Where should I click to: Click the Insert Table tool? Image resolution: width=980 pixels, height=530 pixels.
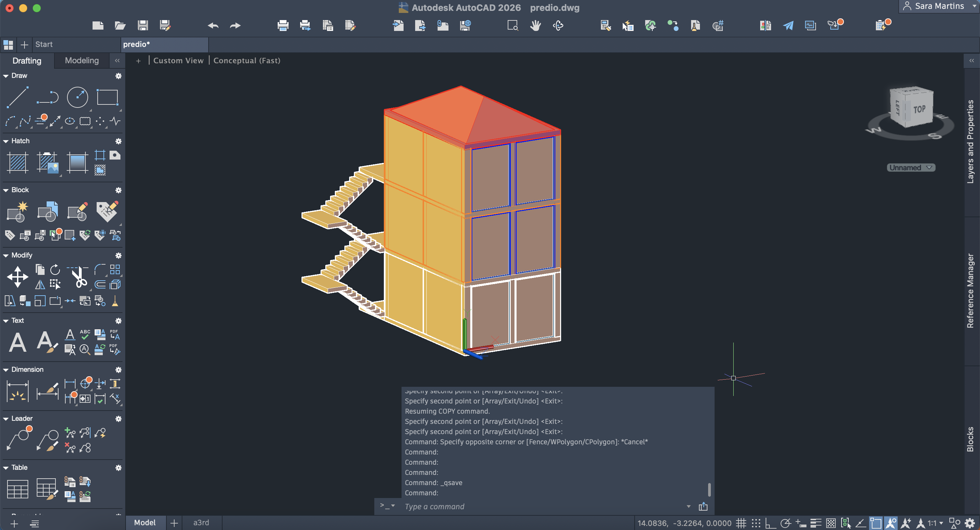point(17,488)
